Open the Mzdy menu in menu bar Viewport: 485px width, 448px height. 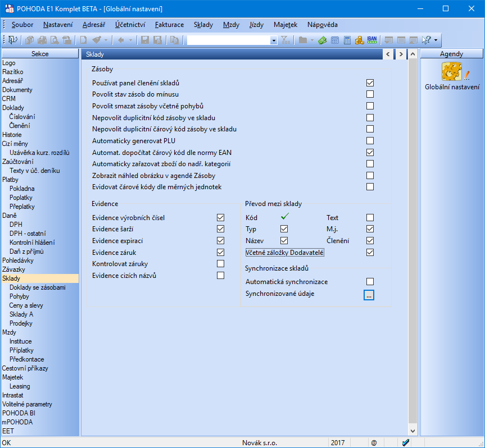[x=231, y=25]
